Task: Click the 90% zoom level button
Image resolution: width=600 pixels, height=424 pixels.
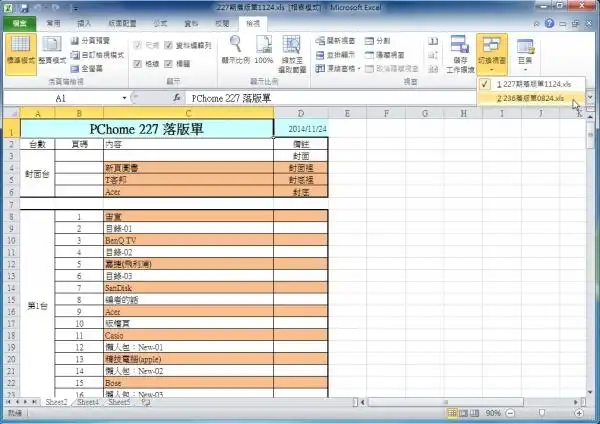Action: point(492,413)
